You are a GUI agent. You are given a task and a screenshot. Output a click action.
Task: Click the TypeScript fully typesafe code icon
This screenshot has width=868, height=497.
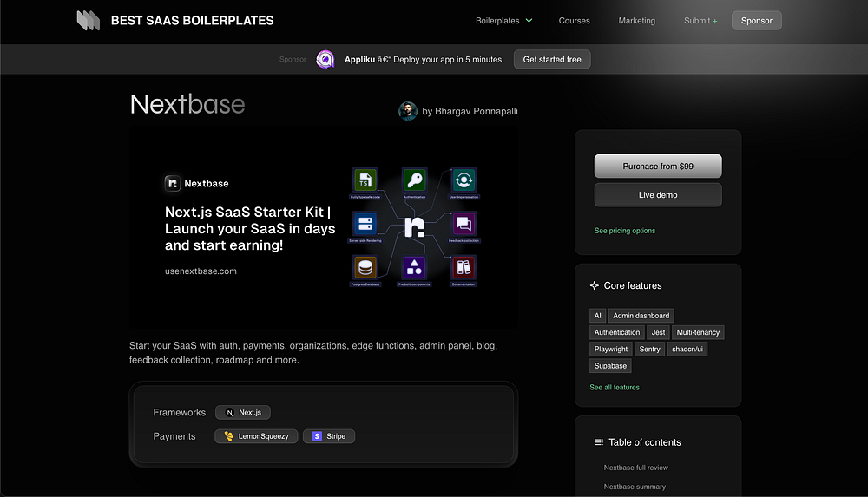(x=365, y=180)
